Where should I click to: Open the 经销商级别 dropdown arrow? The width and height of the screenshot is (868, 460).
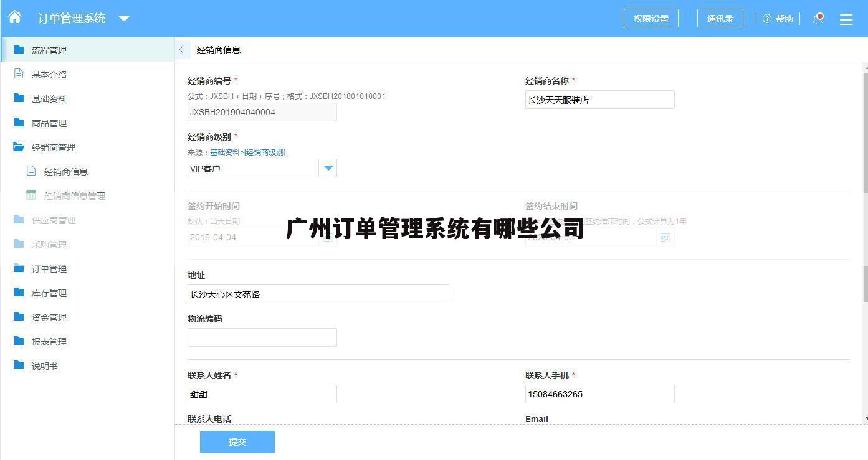pos(328,168)
